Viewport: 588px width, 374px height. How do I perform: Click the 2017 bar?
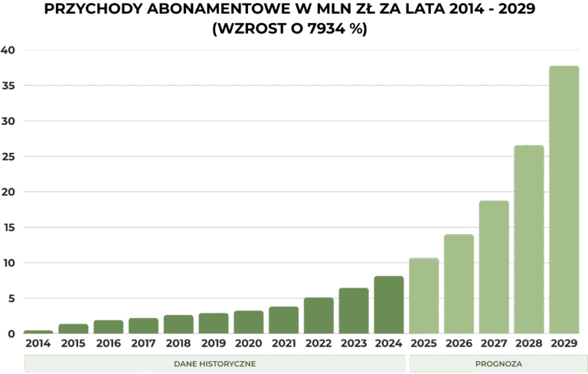(x=143, y=326)
